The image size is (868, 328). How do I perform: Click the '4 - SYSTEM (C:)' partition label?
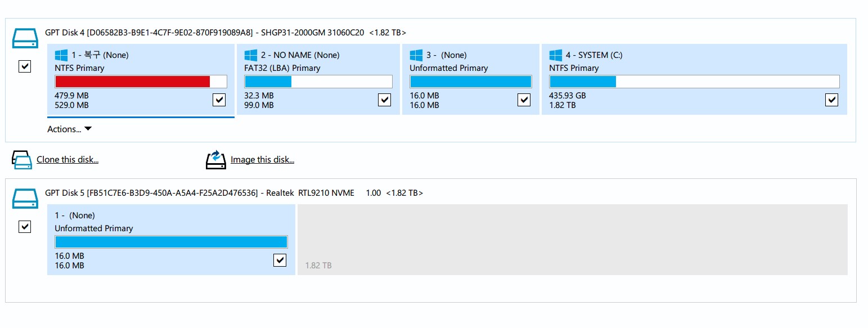click(594, 55)
